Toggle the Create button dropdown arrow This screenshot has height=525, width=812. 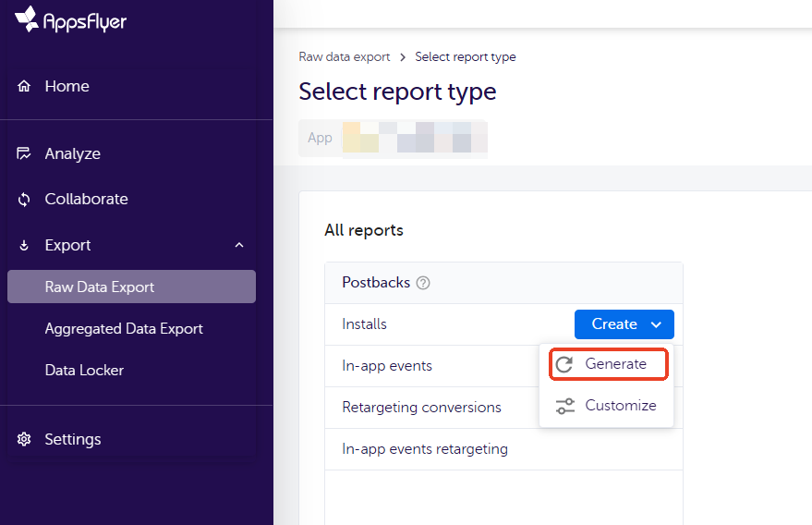(656, 324)
